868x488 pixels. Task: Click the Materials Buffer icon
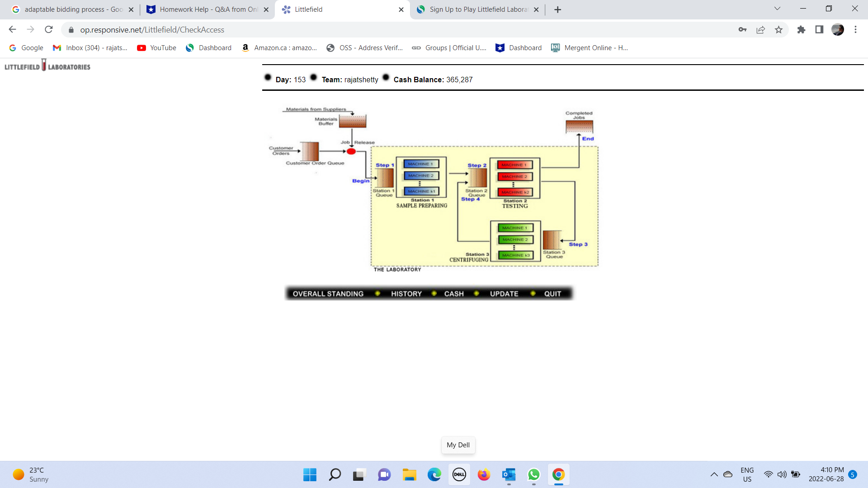(353, 121)
